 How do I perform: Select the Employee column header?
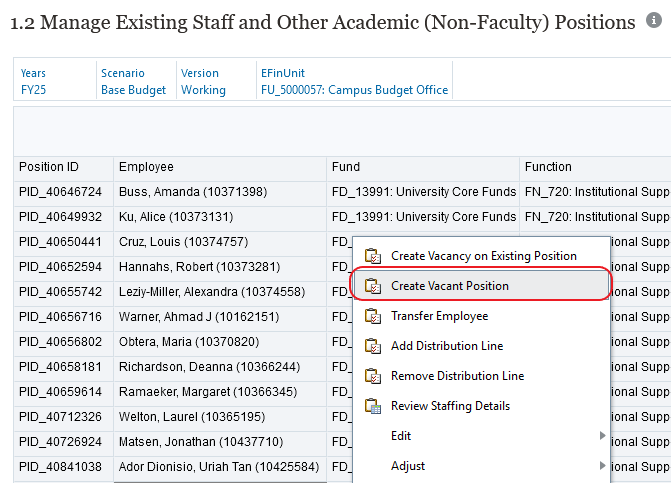pyautogui.click(x=146, y=167)
